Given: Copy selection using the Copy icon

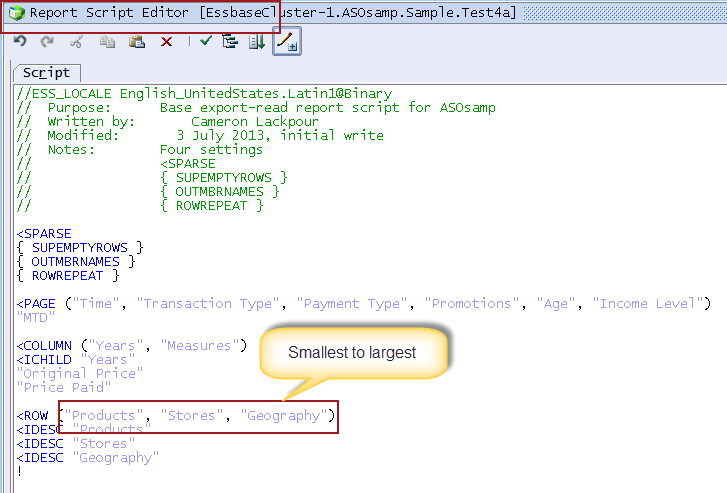Looking at the screenshot, I should coord(107,42).
